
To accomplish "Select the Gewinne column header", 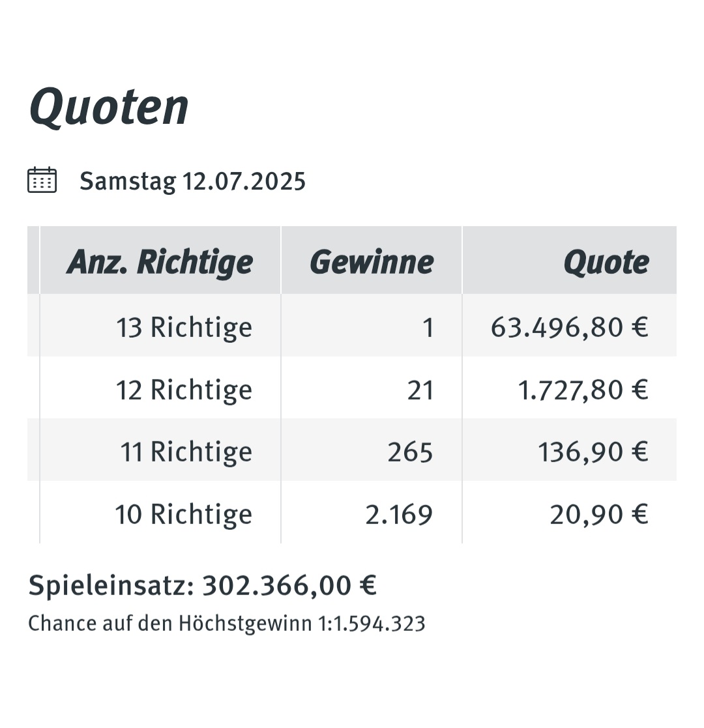I will point(372,262).
